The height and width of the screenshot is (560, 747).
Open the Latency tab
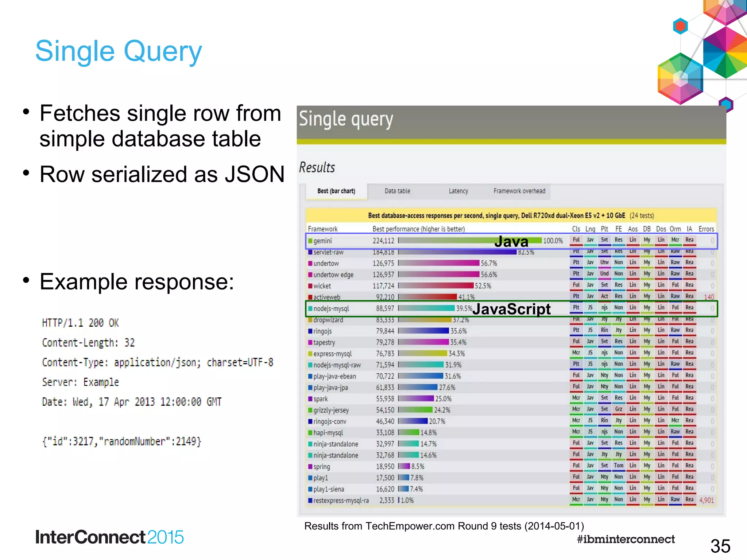point(458,191)
